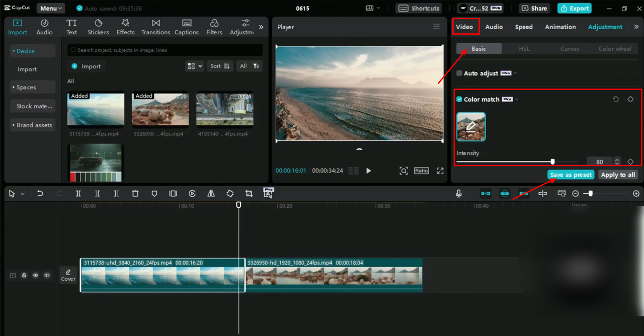Toggle the linkage button in timeline toolbar
644x336 pixels.
click(524, 194)
